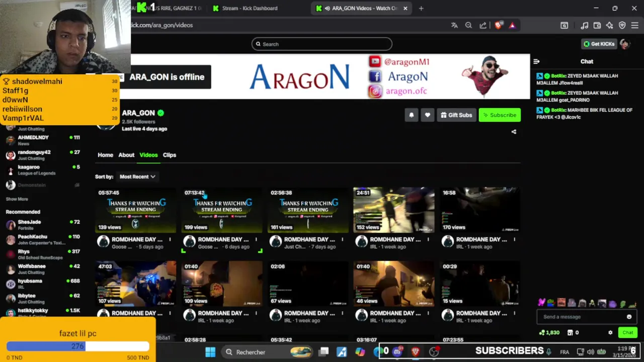Image resolution: width=644 pixels, height=362 pixels.
Task: Open the channel shop icon in chat
Action: coord(570,332)
